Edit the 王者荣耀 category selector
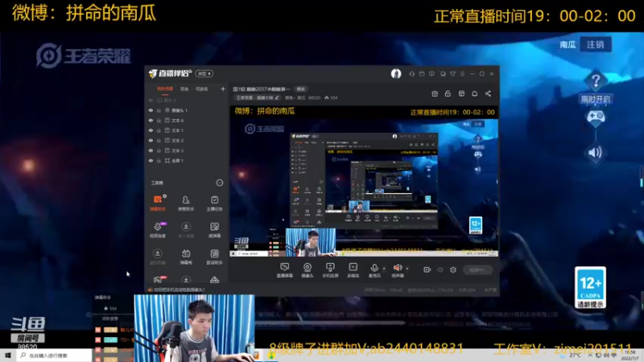The height and width of the screenshot is (362, 644). point(258,97)
